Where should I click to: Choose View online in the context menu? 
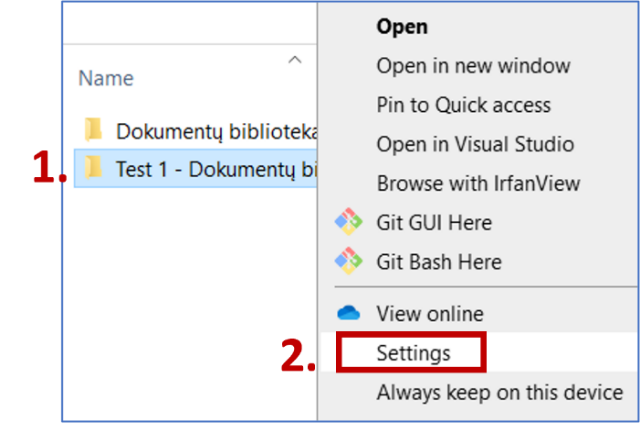coord(430,314)
